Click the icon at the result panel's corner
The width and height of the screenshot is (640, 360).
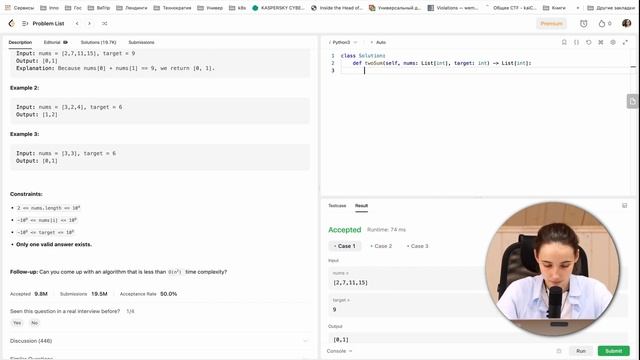point(624,205)
